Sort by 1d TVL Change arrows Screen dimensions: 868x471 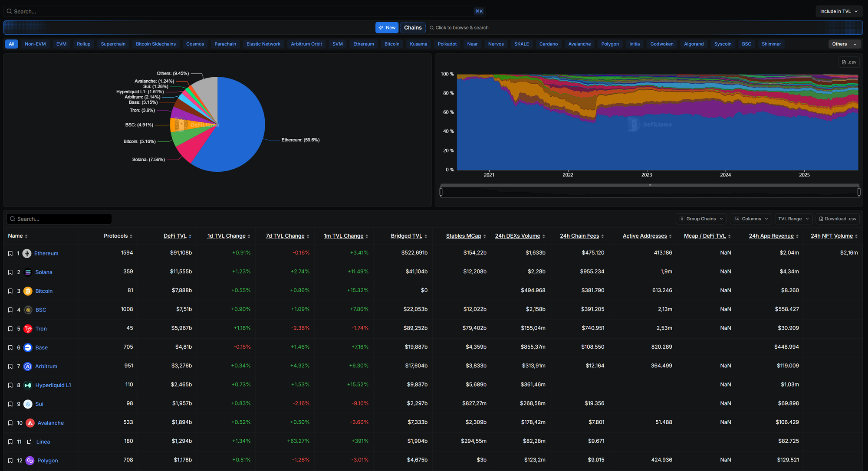[x=249, y=236]
